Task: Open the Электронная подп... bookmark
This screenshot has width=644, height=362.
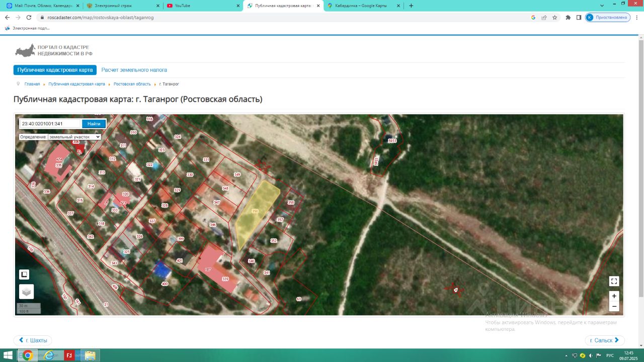Action: coord(27,28)
